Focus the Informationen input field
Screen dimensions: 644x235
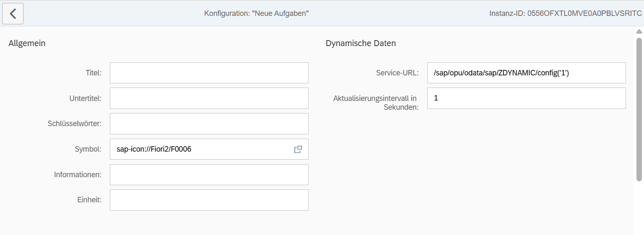[209, 175]
